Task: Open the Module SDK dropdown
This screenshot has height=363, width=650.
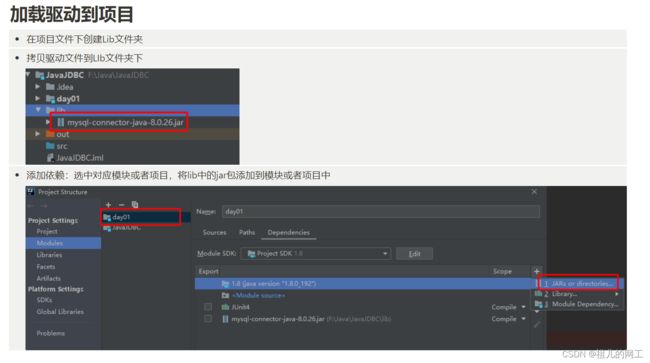Action: pyautogui.click(x=385, y=254)
